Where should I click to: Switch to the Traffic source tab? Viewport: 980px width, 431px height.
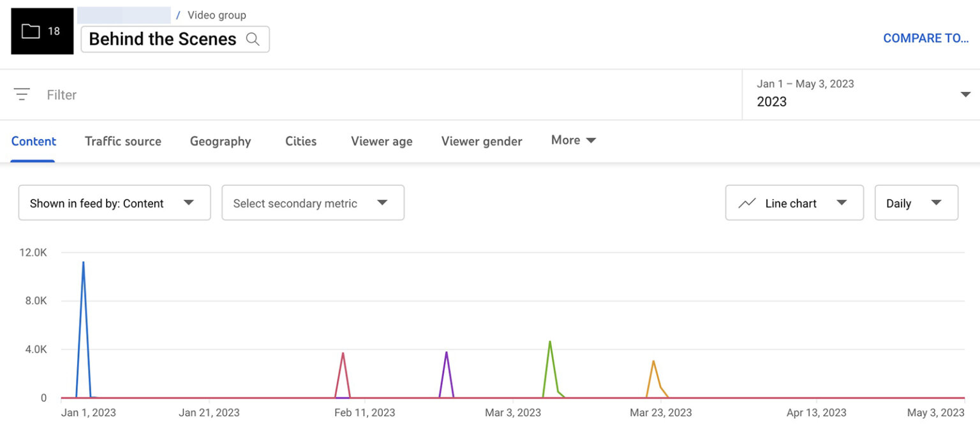(123, 141)
